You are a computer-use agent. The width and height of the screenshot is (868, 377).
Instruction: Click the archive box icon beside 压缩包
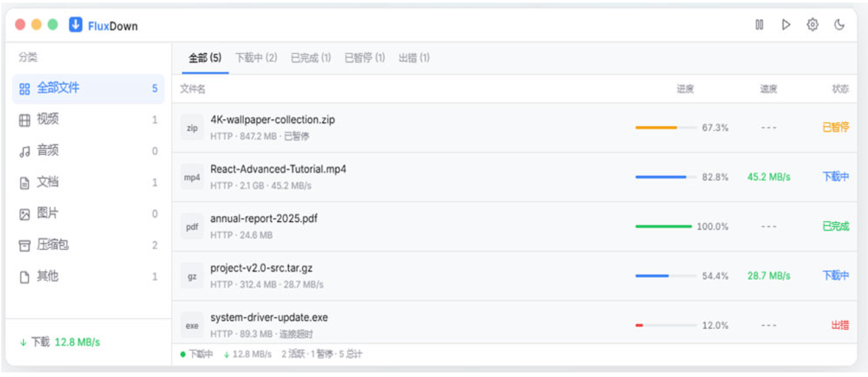pos(24,246)
